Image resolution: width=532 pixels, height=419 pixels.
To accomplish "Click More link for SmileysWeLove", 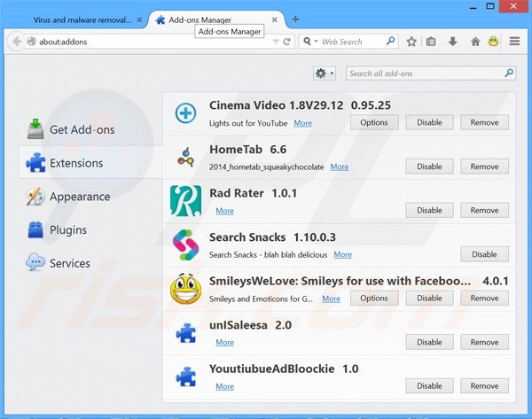I will (331, 299).
